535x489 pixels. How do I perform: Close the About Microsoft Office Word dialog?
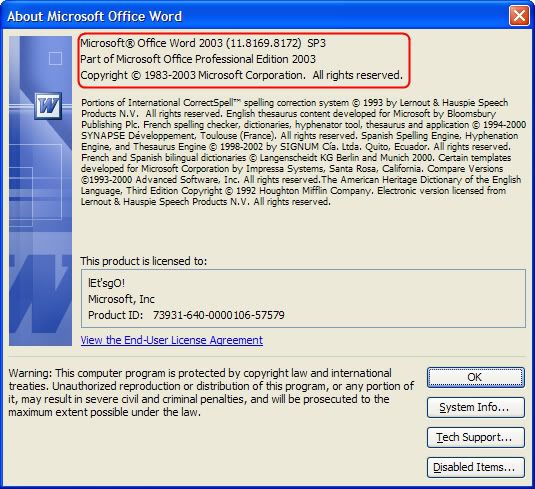pyautogui.click(x=519, y=16)
